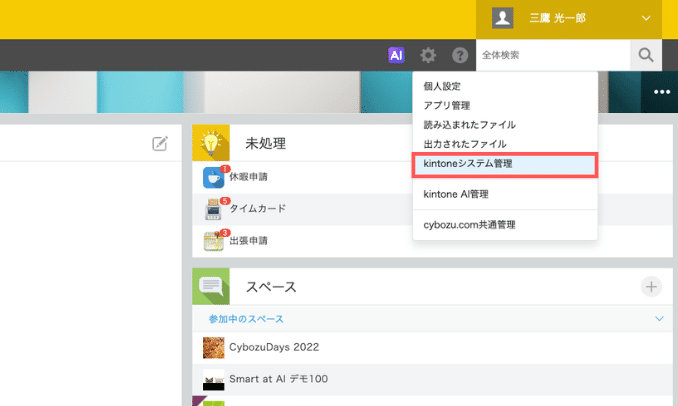Open the 休暇申請 app icon
678x406 pixels.
coord(214,177)
